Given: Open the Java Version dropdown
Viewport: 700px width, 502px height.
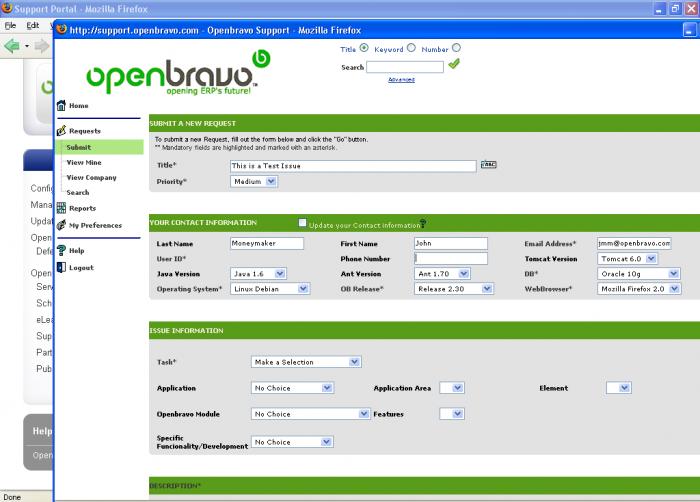Looking at the screenshot, I should [x=258, y=273].
